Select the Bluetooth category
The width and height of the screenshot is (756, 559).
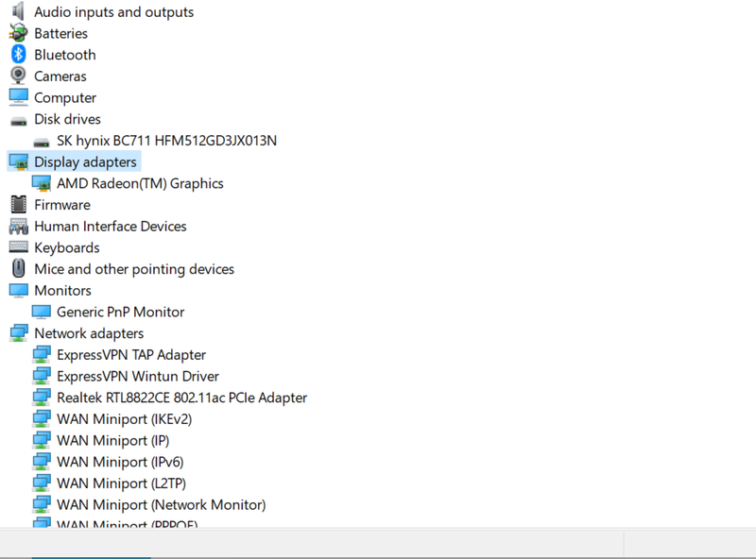click(64, 55)
